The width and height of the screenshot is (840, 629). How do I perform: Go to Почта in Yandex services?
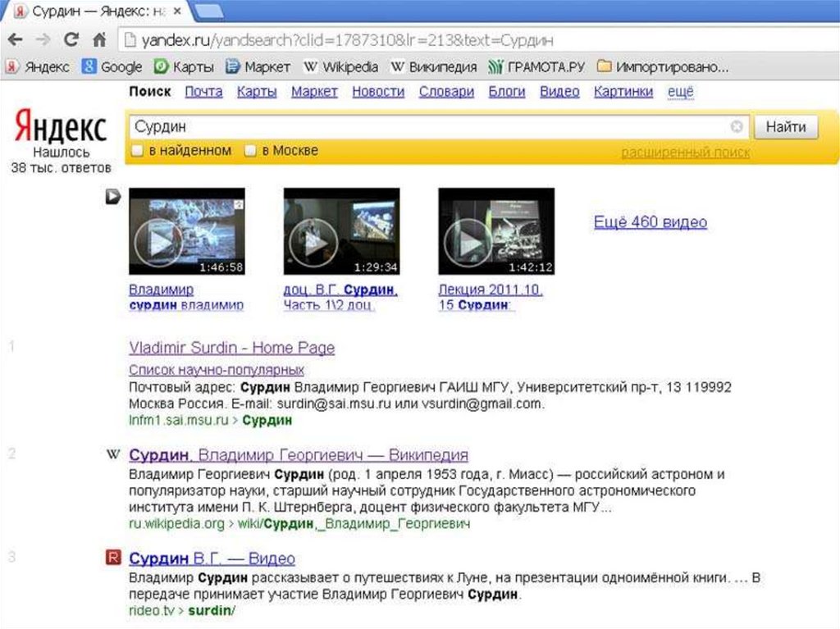pyautogui.click(x=203, y=92)
